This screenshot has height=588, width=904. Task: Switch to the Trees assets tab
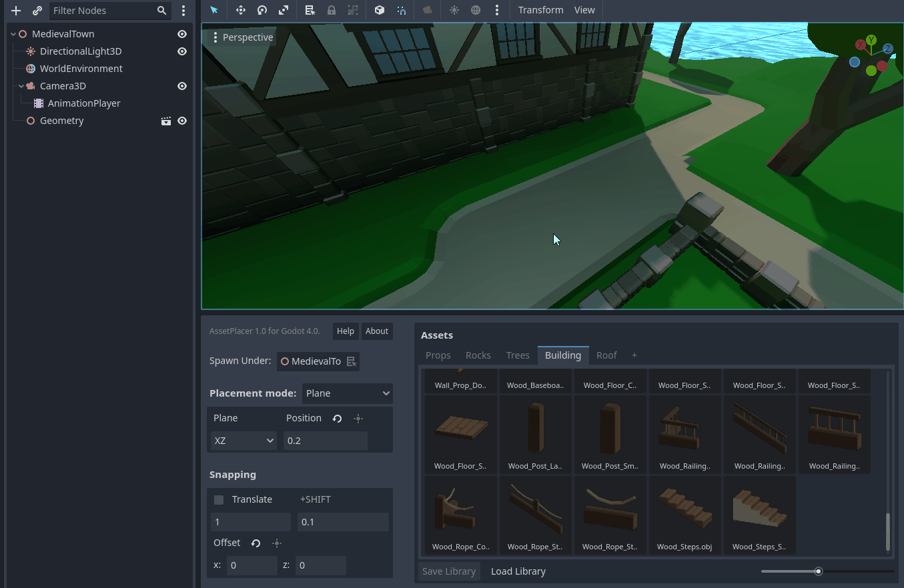click(518, 355)
